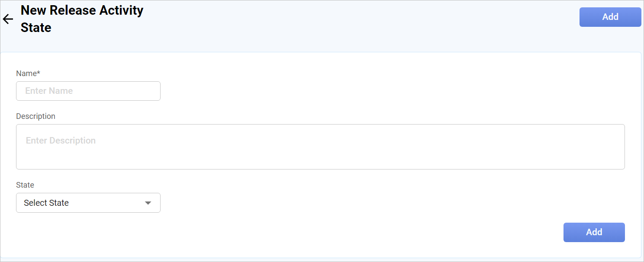Focus the Name input field
Viewport: 644px width, 262px height.
(88, 91)
